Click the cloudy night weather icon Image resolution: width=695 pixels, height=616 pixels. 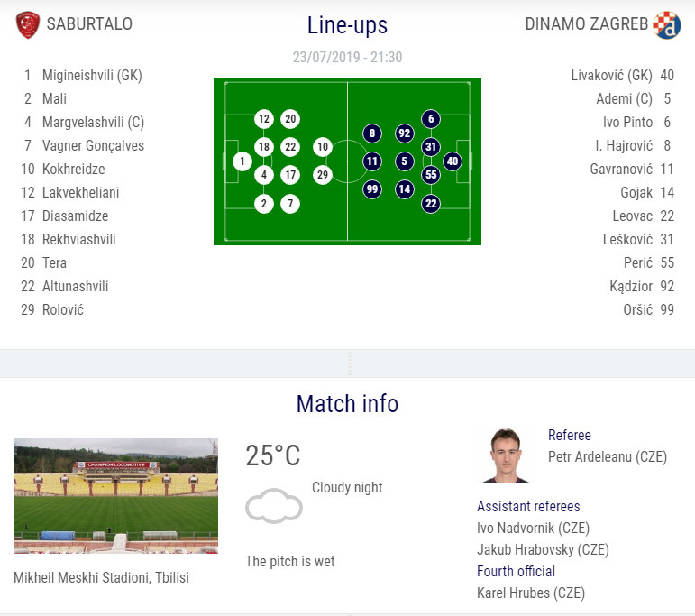[274, 506]
